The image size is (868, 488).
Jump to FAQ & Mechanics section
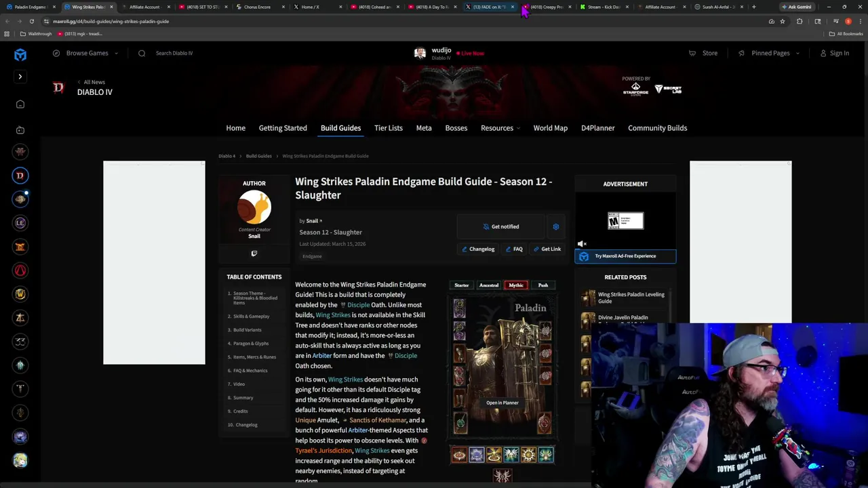coord(250,371)
